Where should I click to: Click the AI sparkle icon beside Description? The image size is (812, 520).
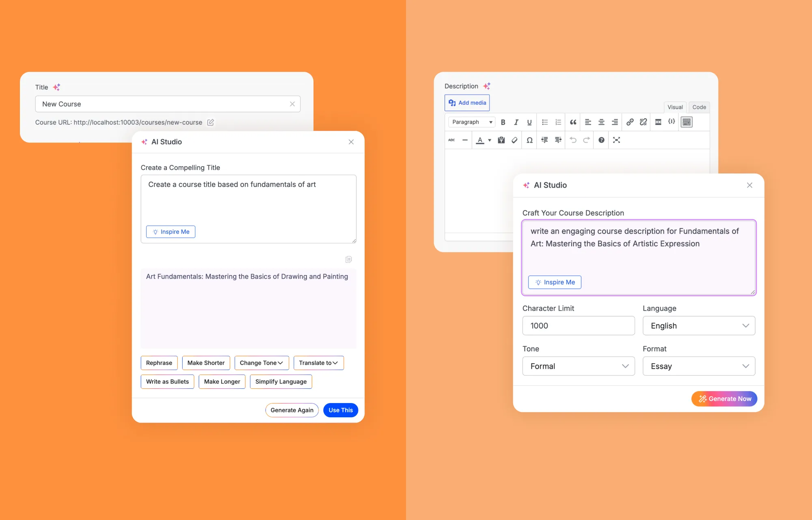pyautogui.click(x=487, y=86)
